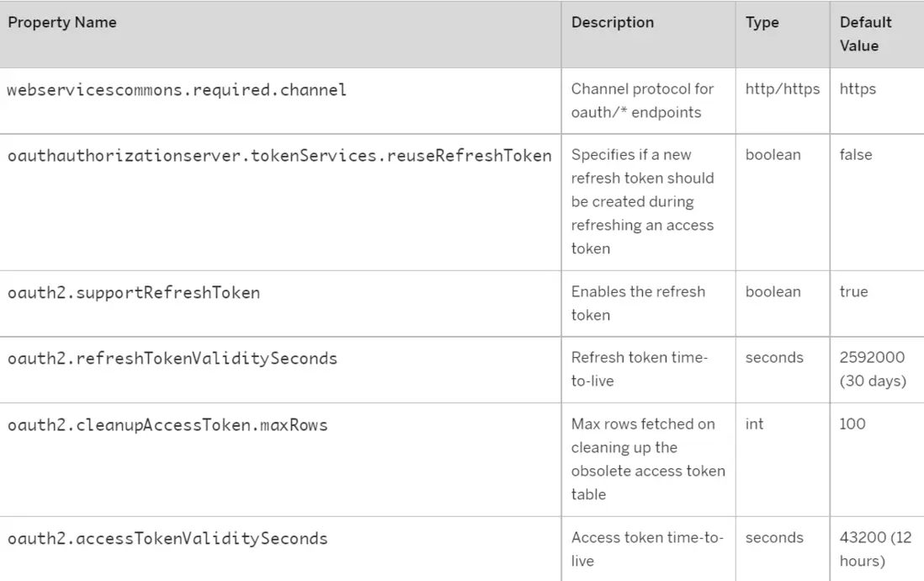
Task: Click the 'Refresh token time-to-live' description
Action: (639, 369)
